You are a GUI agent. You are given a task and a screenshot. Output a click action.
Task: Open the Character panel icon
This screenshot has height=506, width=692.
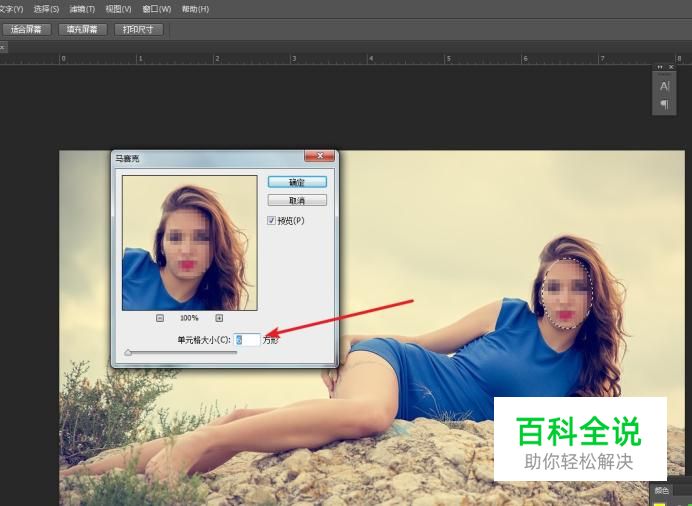point(664,87)
